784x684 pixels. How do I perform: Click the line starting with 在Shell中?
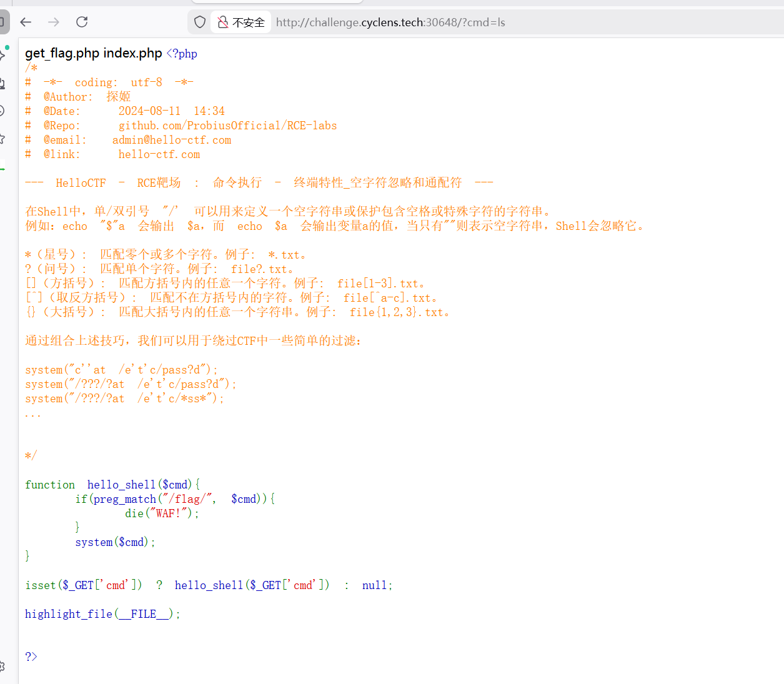[288, 212]
